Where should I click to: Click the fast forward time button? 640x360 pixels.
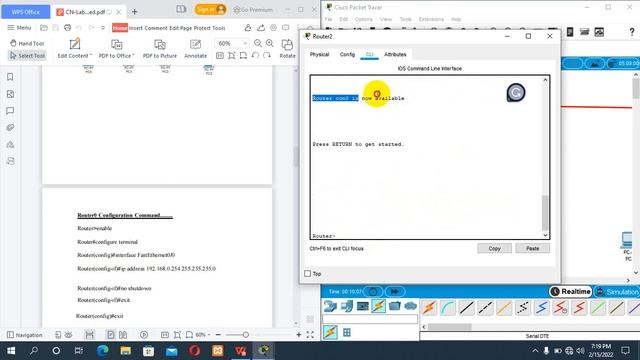395,291
